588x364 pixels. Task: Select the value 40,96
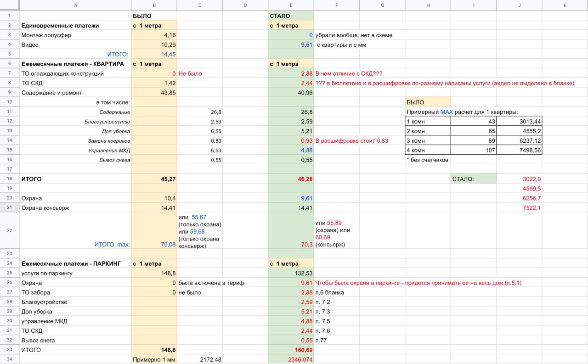[291, 93]
